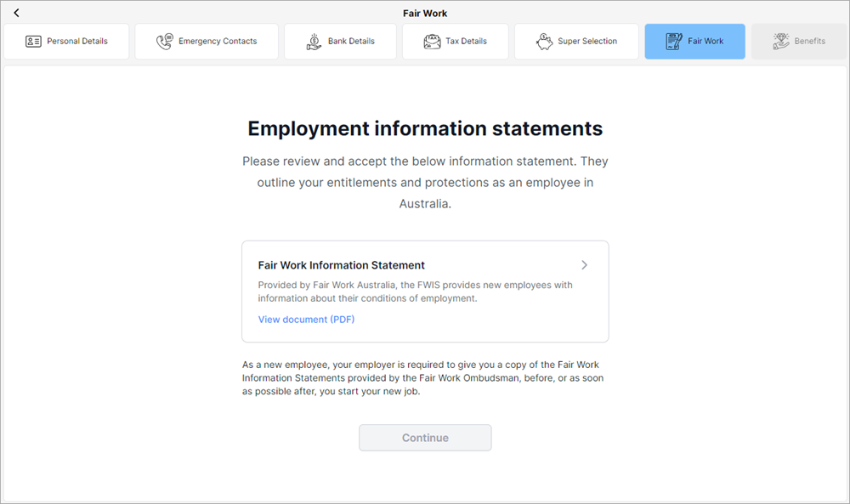Switch to the Personal Details tab label
The image size is (850, 504).
point(77,41)
